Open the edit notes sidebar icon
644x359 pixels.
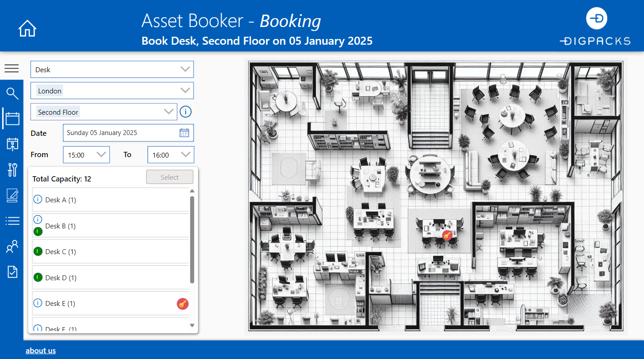click(x=12, y=195)
